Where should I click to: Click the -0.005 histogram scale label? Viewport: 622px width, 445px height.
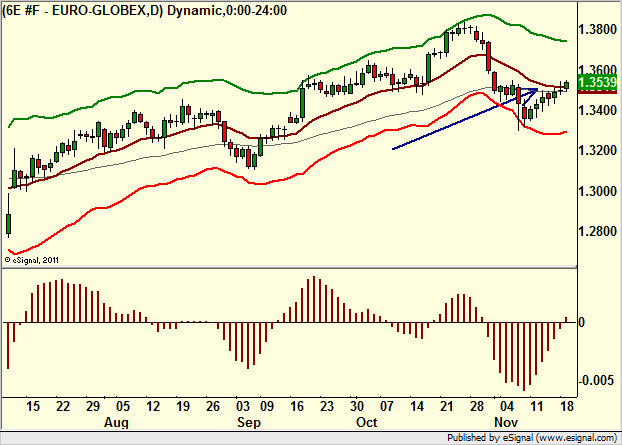coord(597,381)
